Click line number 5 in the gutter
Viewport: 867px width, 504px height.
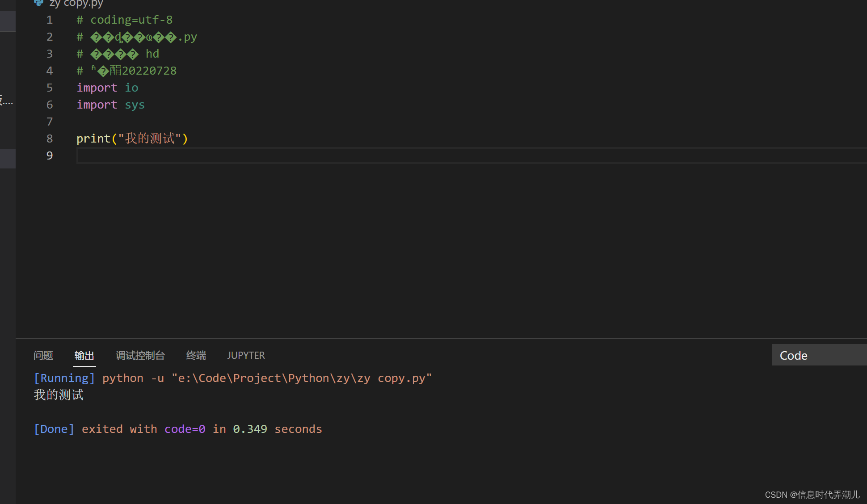(49, 88)
